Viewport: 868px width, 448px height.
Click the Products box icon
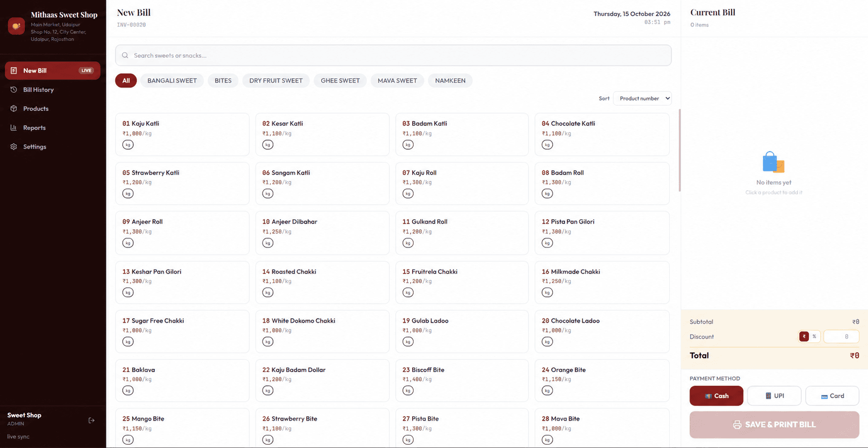14,108
